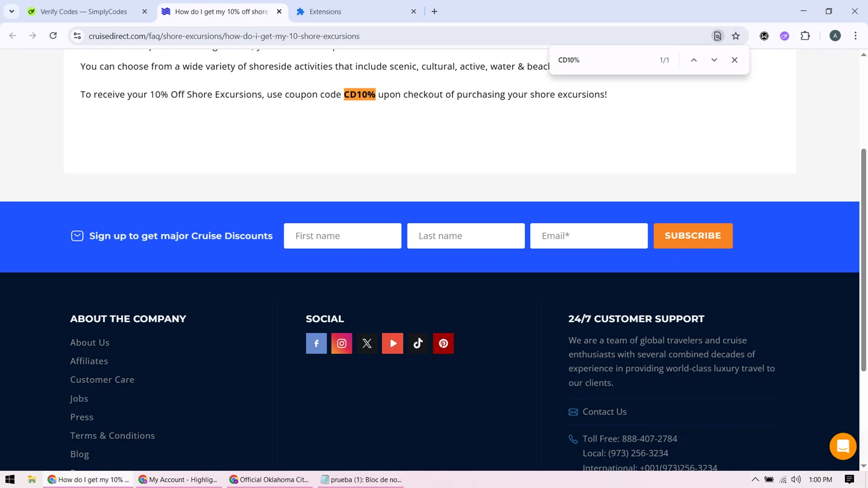This screenshot has height=488, width=868.
Task: Open Pinterest social icon in footer
Action: (443, 343)
